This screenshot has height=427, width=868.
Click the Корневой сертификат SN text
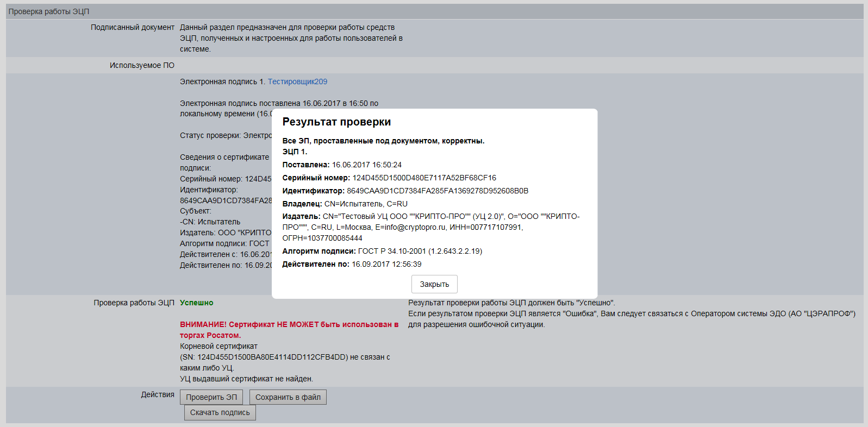(272, 357)
